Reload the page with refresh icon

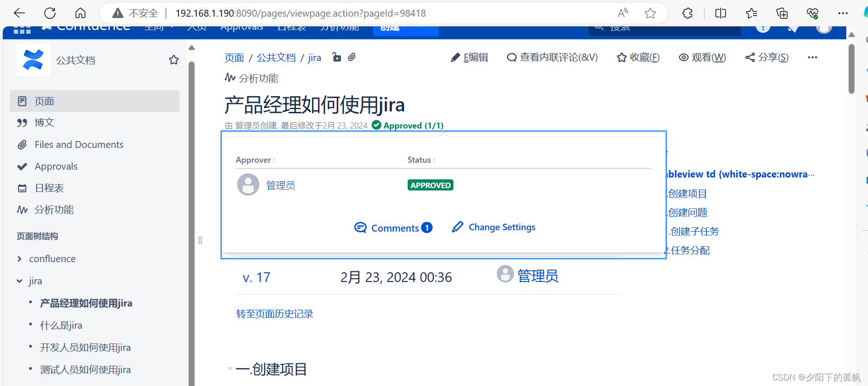coord(50,13)
